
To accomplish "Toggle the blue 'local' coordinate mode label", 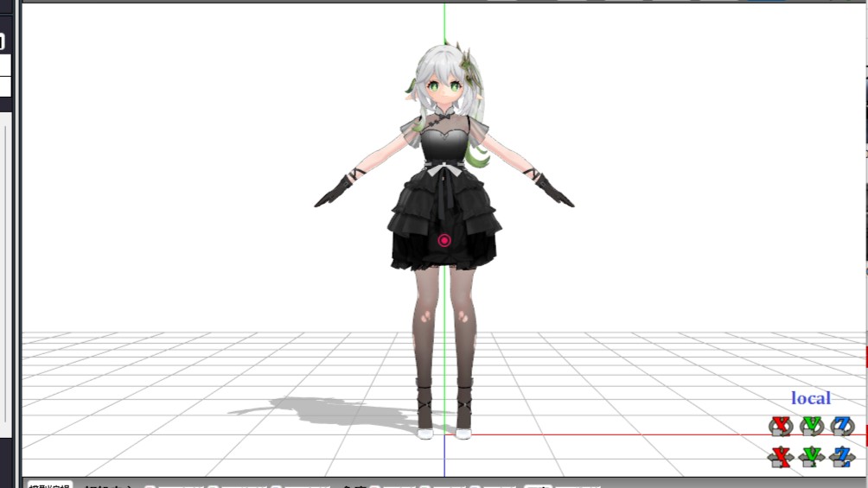I will [x=810, y=398].
